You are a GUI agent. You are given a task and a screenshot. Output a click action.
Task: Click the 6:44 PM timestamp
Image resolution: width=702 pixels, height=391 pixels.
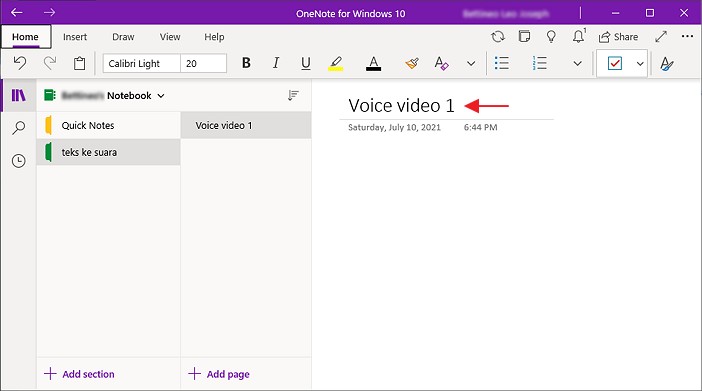(480, 127)
